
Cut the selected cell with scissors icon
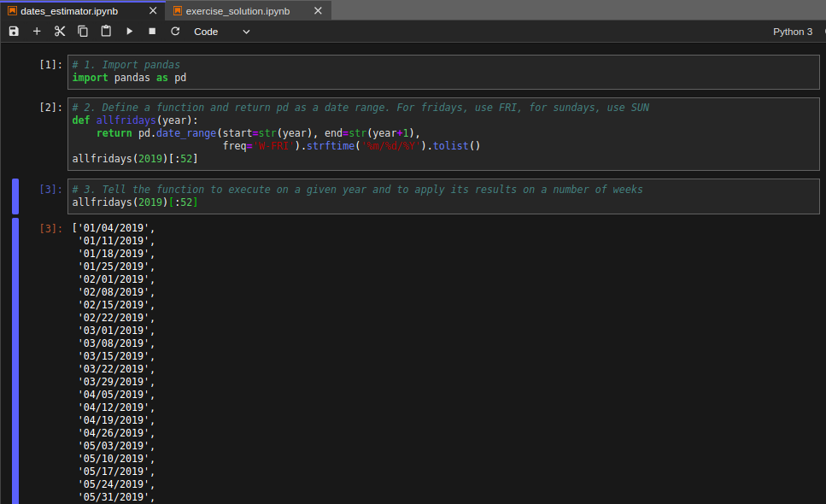click(x=60, y=32)
